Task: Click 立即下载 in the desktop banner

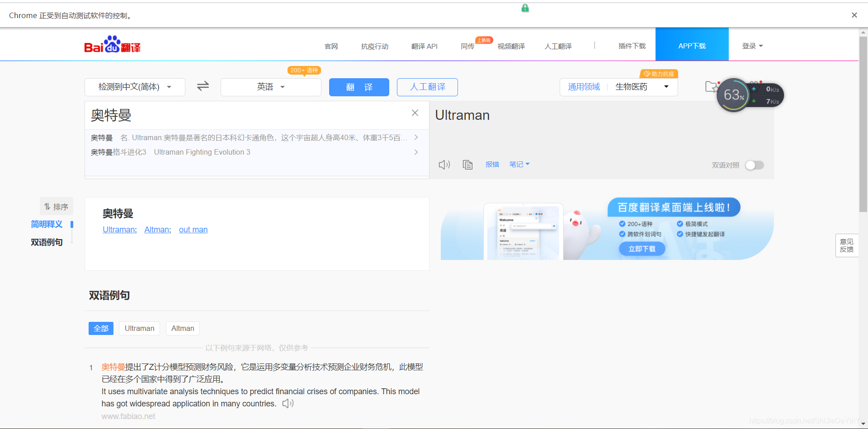Action: (642, 249)
